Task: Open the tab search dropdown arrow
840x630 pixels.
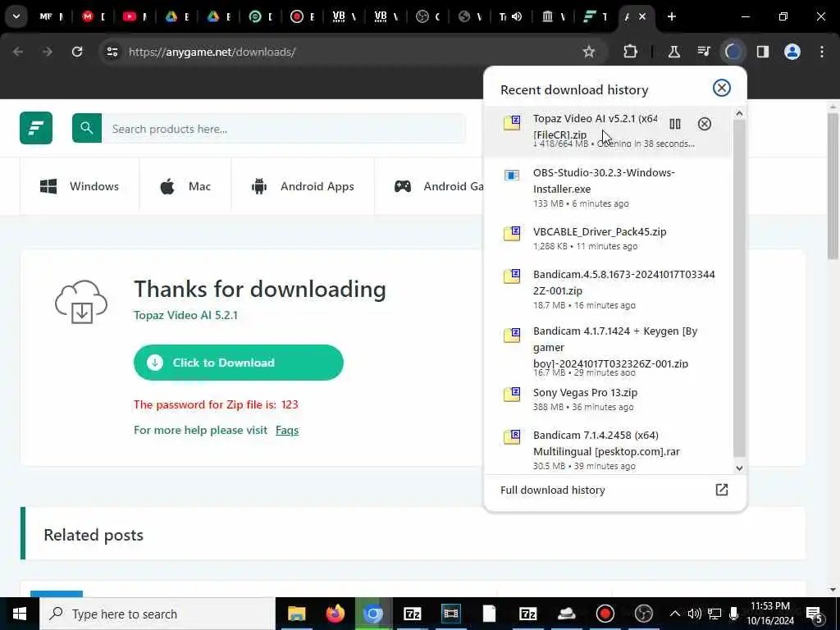Action: pos(16,16)
